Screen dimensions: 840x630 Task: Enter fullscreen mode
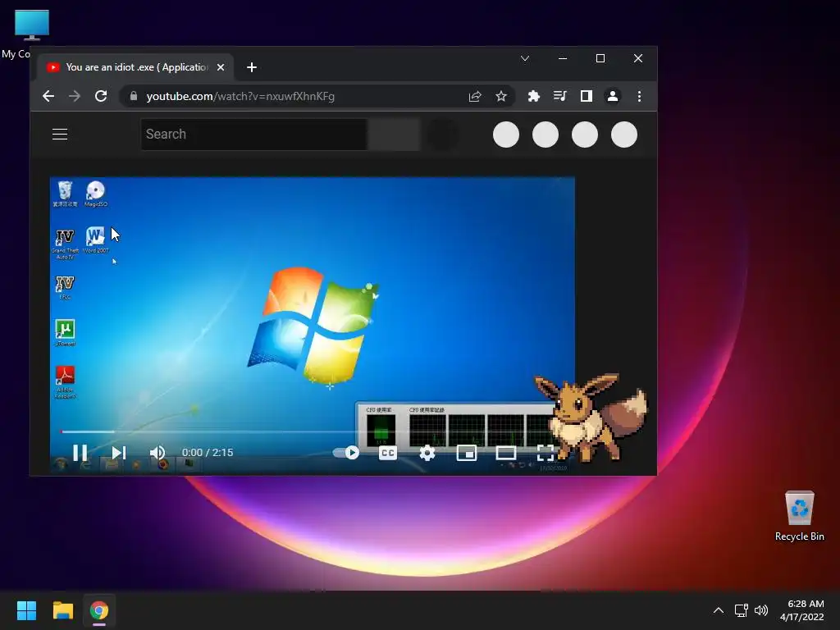pyautogui.click(x=546, y=453)
